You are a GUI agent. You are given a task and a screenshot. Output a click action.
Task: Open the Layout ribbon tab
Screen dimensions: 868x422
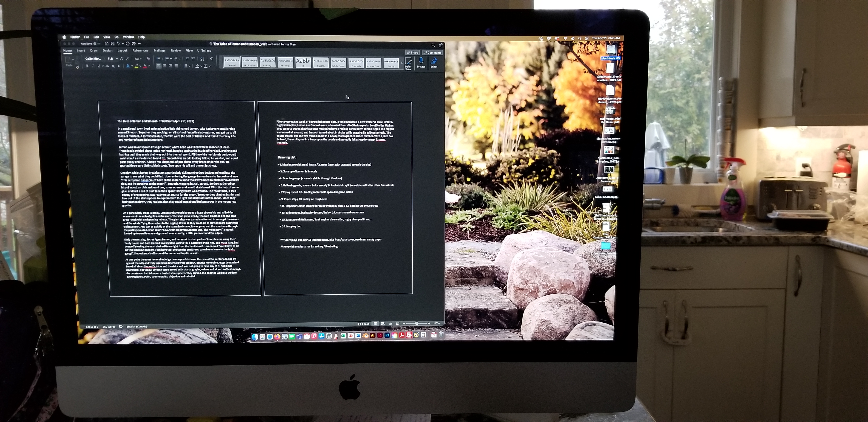click(x=122, y=51)
